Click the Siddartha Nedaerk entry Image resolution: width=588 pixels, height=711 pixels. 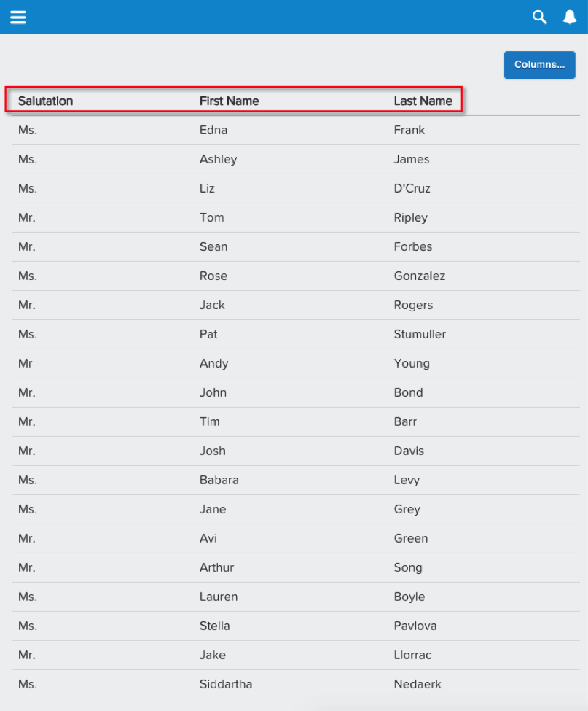(296, 684)
